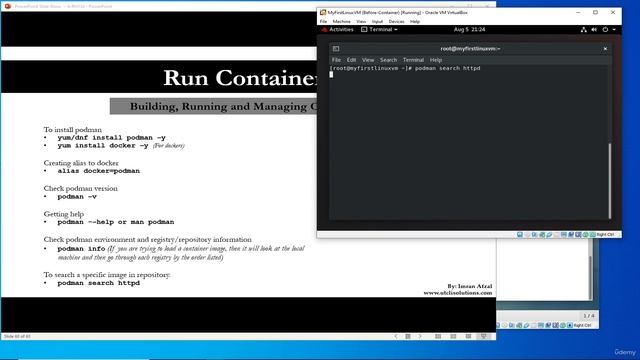The height and width of the screenshot is (360, 640).
Task: Click the hard disk activity icon in VirtualBox status bar
Action: point(520,235)
